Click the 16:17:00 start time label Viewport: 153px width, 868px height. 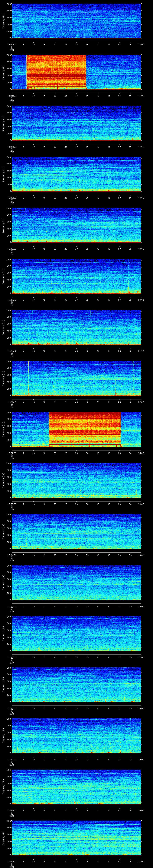coord(12,197)
